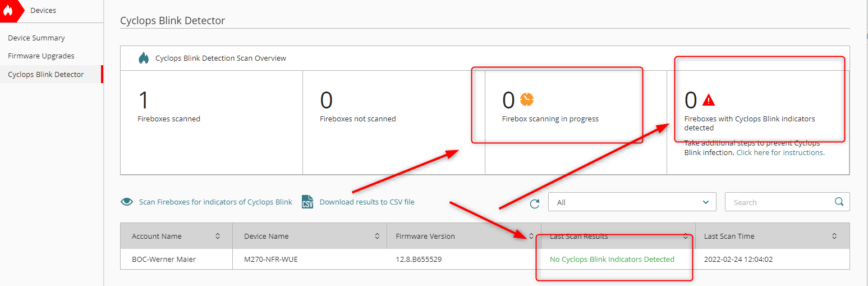Go to Firmware Upgrades page
Screen dimensions: 868x286
41,56
